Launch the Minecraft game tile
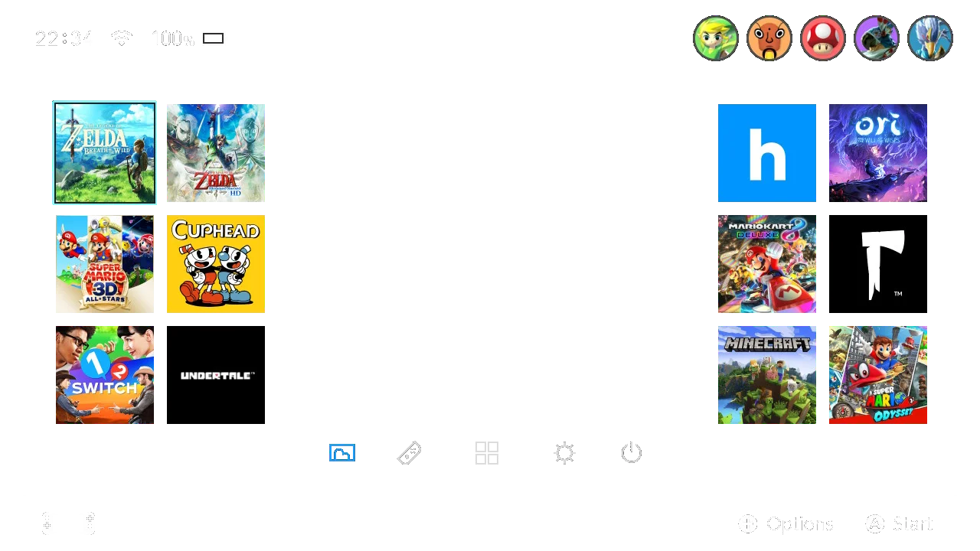Screen dimensions: 980x551 coord(767,375)
